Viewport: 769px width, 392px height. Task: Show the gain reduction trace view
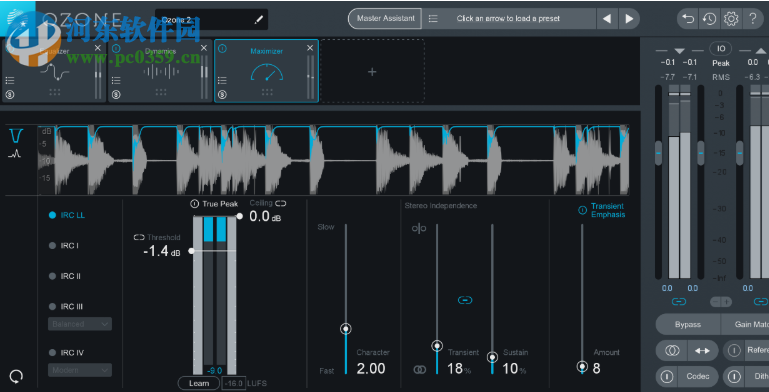coord(17,135)
